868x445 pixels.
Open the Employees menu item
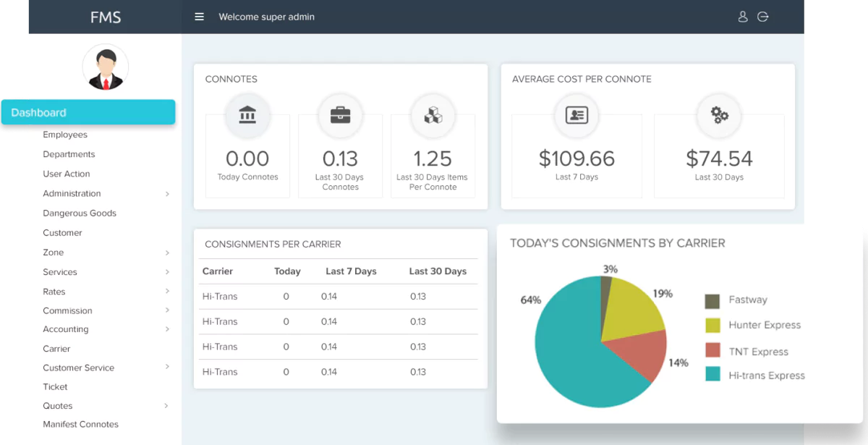(x=65, y=135)
